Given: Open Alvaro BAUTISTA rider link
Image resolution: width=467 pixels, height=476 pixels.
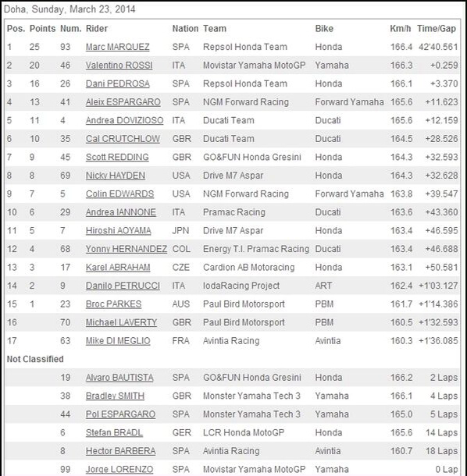Looking at the screenshot, I should (x=119, y=378).
